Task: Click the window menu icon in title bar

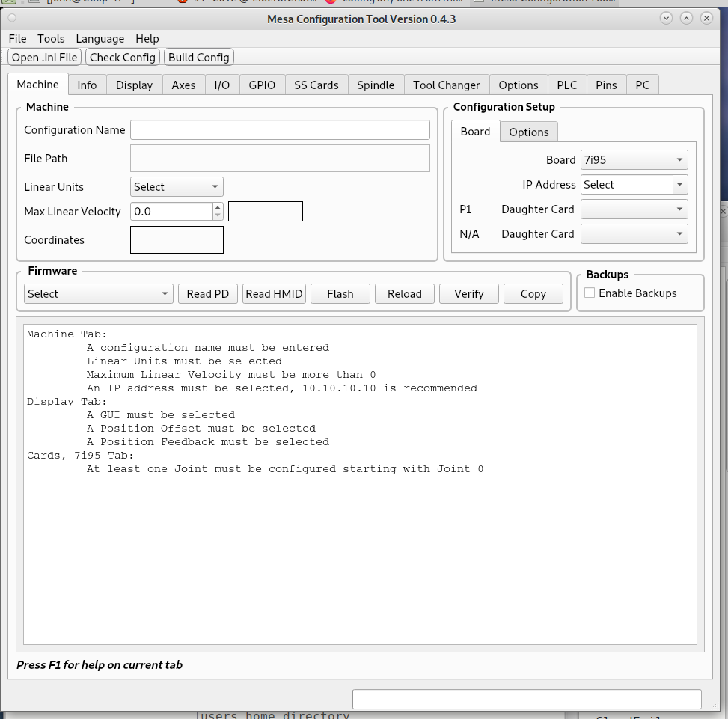Action: click(12, 18)
